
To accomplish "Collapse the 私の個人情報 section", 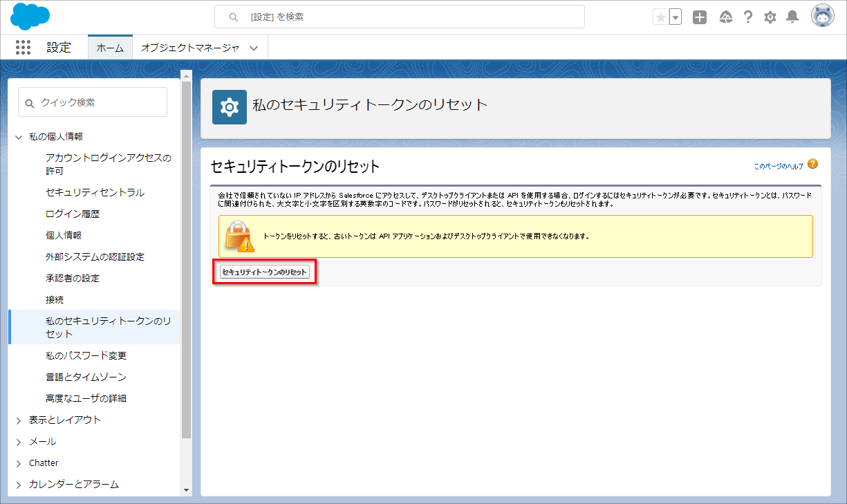I will 19,137.
